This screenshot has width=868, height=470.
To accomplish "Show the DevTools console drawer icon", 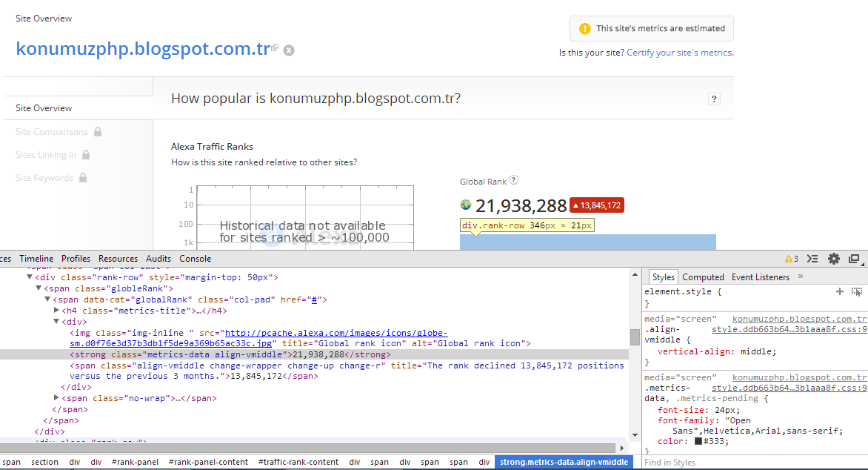I will point(812,259).
